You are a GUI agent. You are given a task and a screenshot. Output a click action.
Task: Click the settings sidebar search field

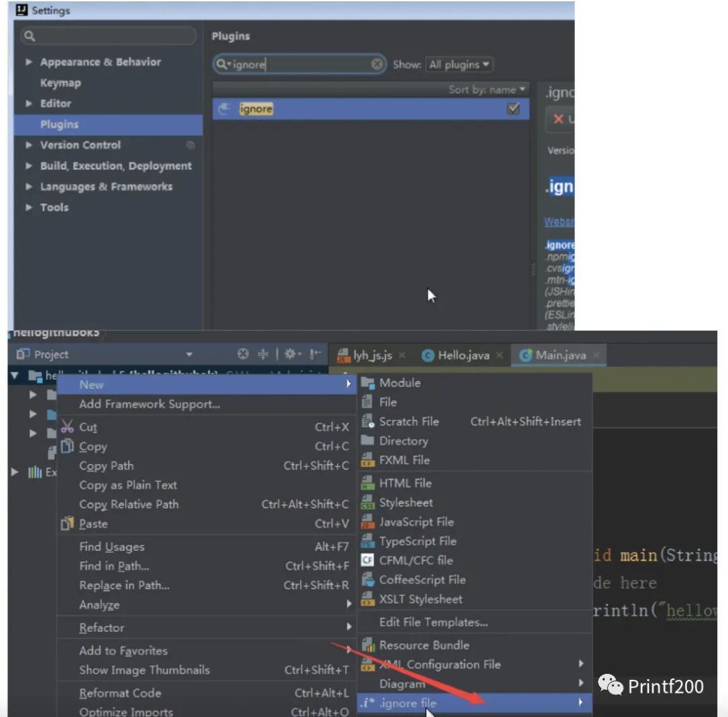click(108, 36)
